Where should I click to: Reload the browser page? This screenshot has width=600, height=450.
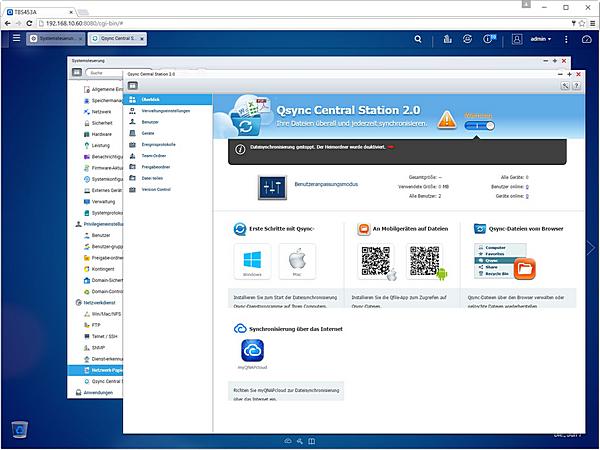[x=29, y=23]
